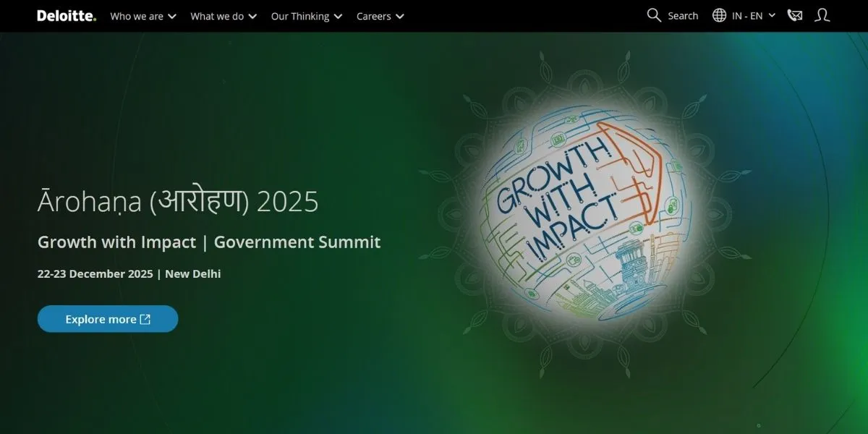The image size is (868, 434).
Task: Click the globe language icon
Action: click(x=719, y=15)
